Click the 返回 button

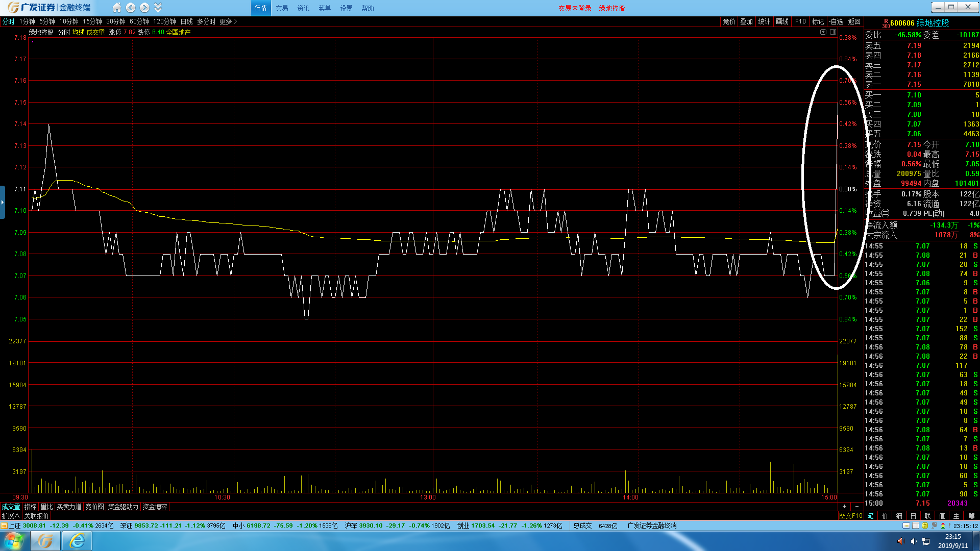click(854, 21)
